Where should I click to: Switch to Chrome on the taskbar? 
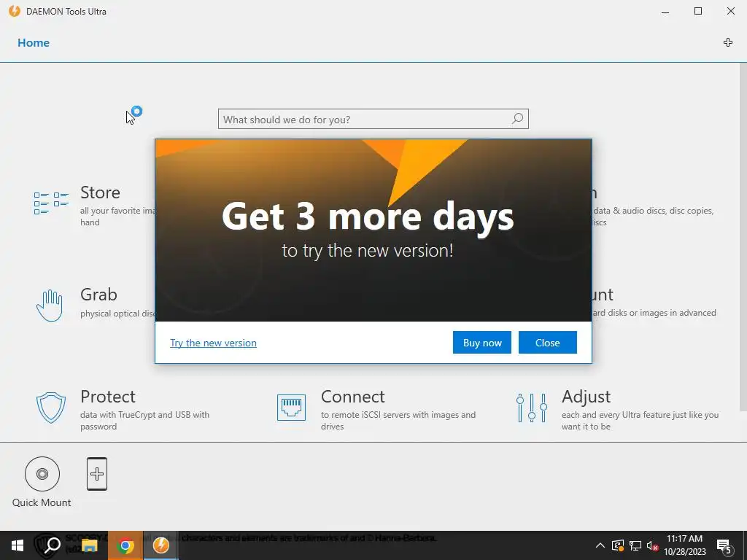click(125, 545)
